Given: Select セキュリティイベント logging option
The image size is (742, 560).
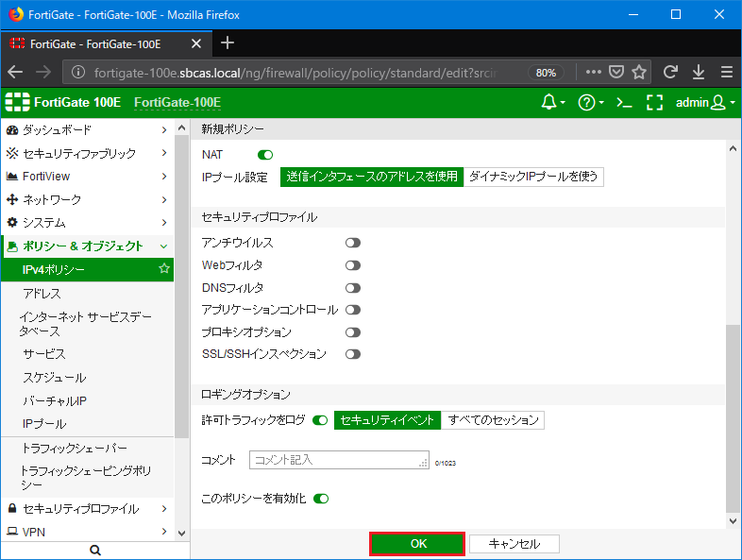Looking at the screenshot, I should pos(387,420).
